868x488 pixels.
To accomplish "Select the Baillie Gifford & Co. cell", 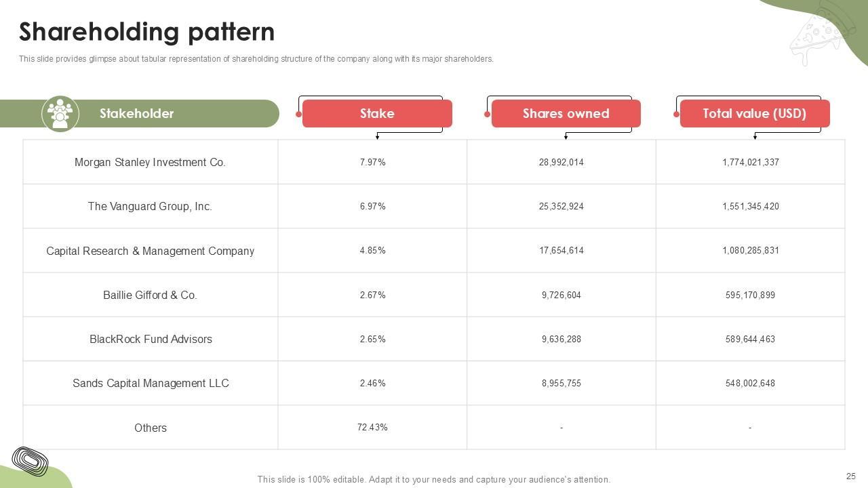I will coord(150,296).
